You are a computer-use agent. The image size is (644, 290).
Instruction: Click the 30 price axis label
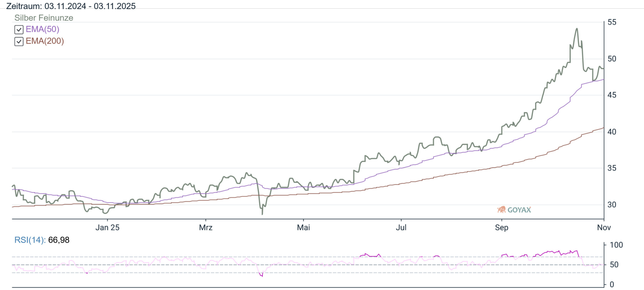click(612, 205)
